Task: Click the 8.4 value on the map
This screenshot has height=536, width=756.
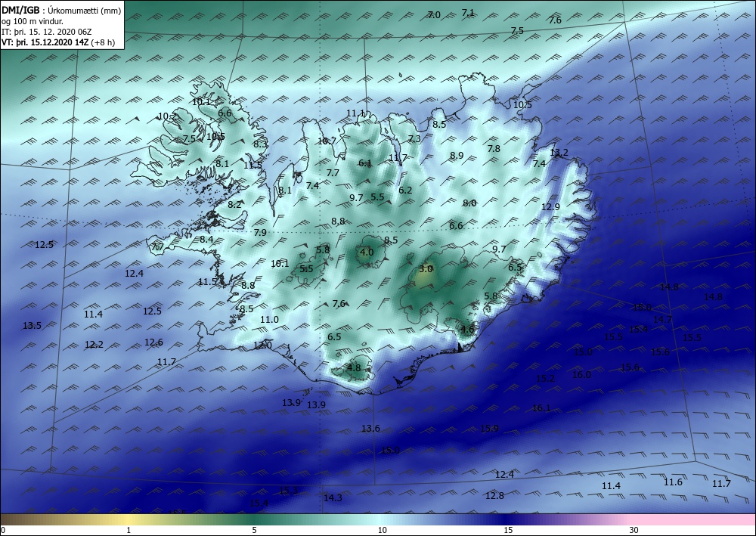Action: 206,240
